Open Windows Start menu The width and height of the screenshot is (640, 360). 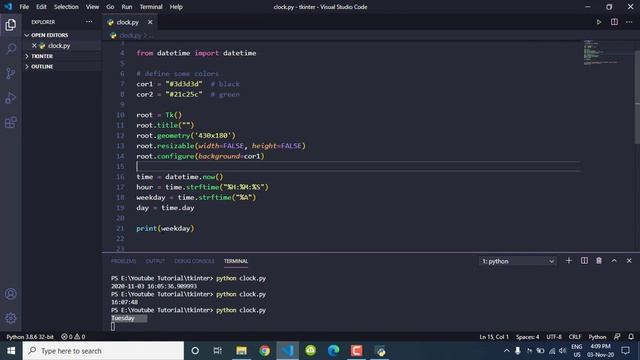coord(11,351)
